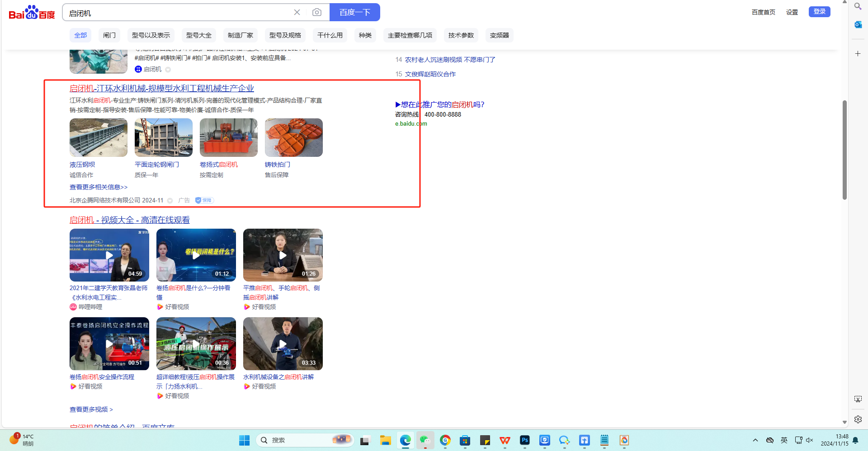The image size is (868, 451).
Task: Open hot search 农村老人沉迷刷视频
Action: (x=450, y=60)
